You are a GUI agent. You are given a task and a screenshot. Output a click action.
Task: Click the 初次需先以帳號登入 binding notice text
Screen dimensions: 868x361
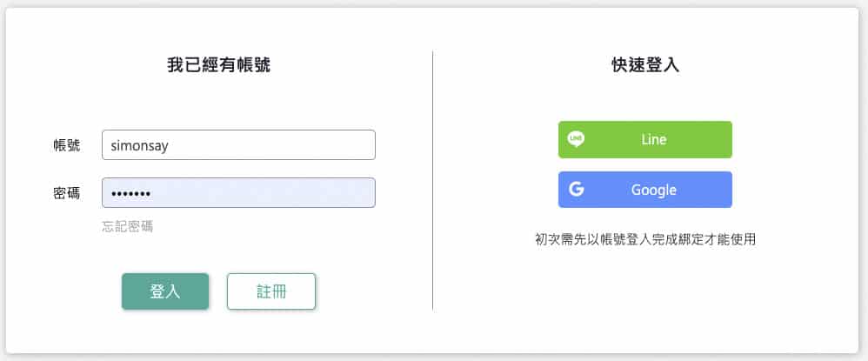tap(644, 239)
